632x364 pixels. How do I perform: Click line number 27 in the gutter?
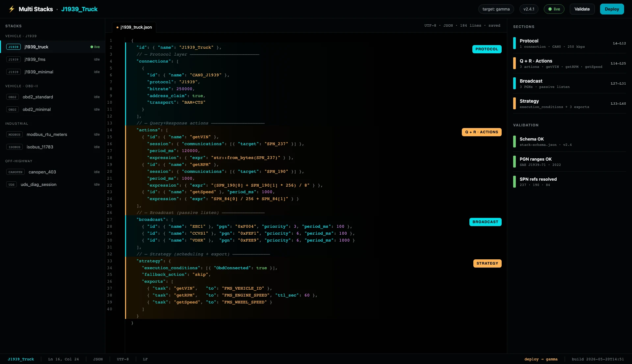(110, 220)
